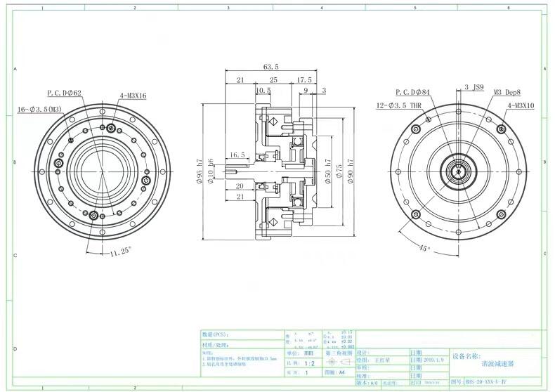Select the 45° angle dimension
Screen dimensions: 555x392
tap(424, 248)
